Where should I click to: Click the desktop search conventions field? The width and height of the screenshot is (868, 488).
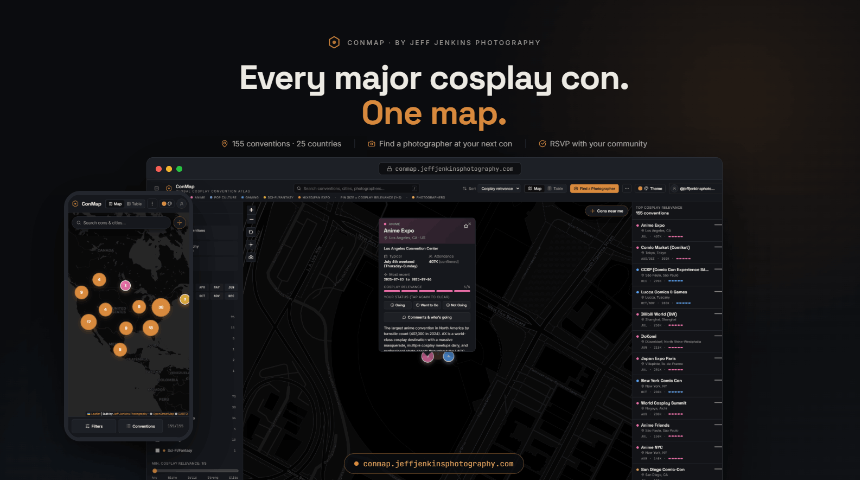(x=356, y=189)
